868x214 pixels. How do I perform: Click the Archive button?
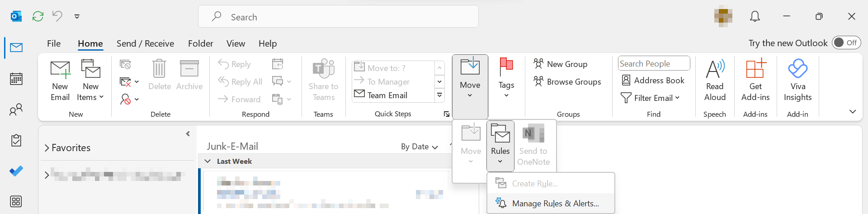click(x=189, y=75)
